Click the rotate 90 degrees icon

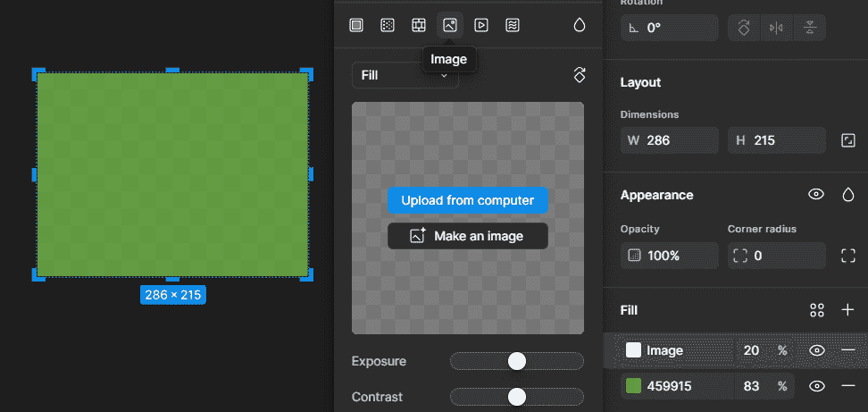(x=744, y=28)
